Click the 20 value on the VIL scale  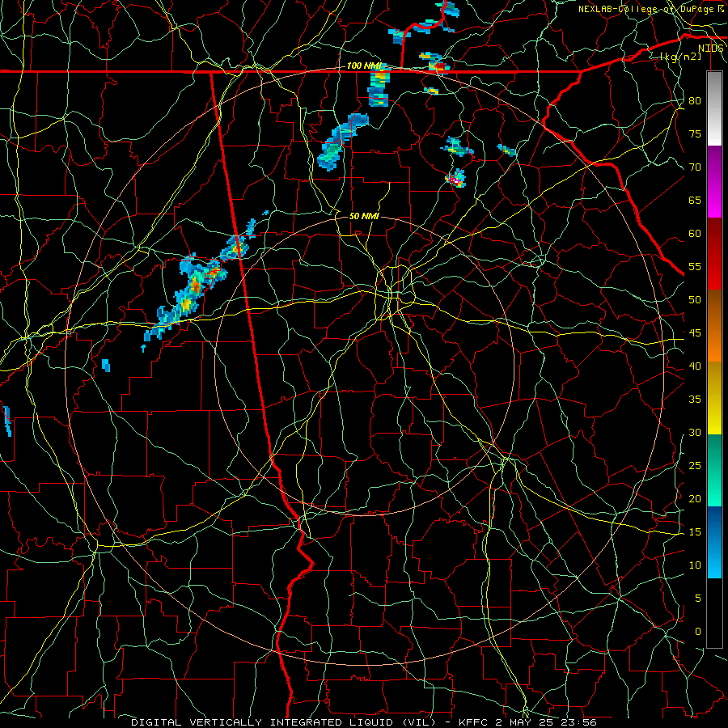click(695, 498)
